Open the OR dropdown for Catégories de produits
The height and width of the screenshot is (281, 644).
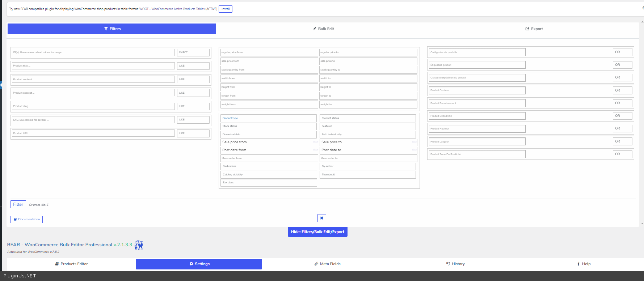click(622, 52)
